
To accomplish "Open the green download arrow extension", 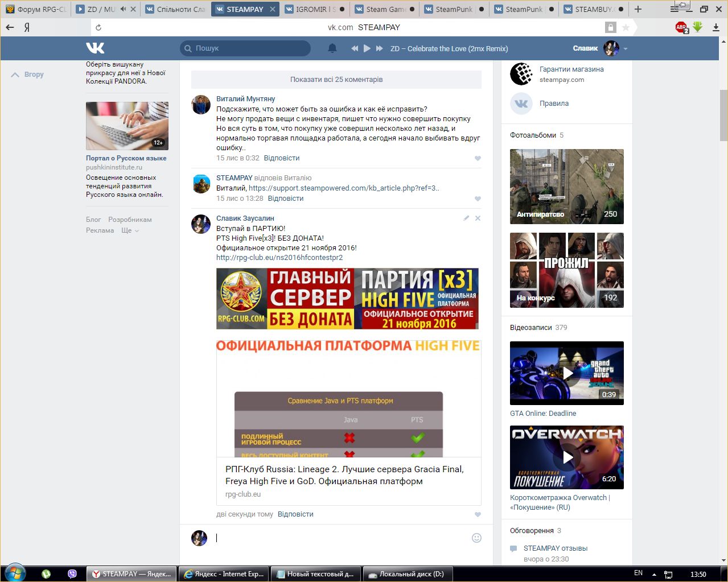I will click(x=698, y=27).
